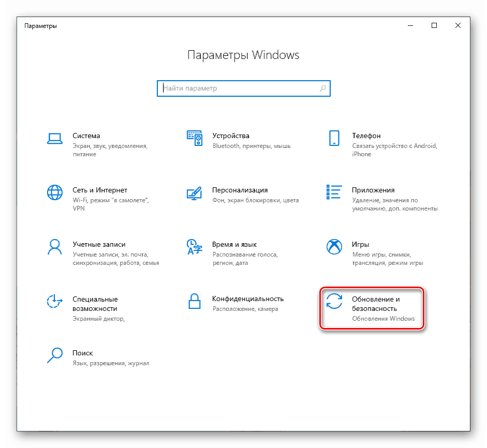The height and width of the screenshot is (448, 487).
Task: Click the Обновление и безопасность arrows icon
Action: pyautogui.click(x=334, y=301)
